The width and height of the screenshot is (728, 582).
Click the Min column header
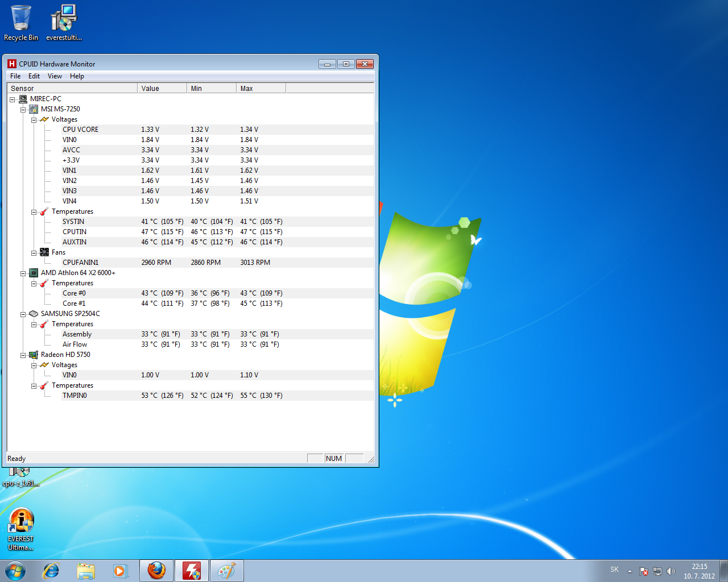click(212, 88)
